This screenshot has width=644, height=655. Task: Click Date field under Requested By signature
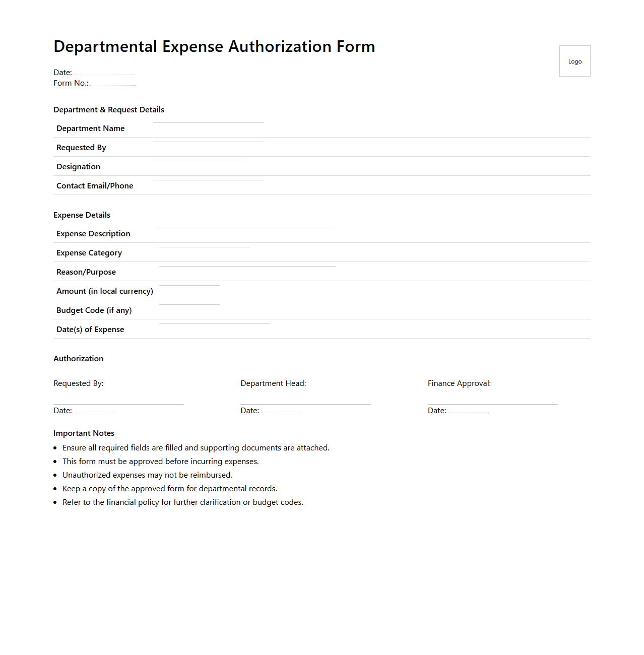click(x=94, y=410)
